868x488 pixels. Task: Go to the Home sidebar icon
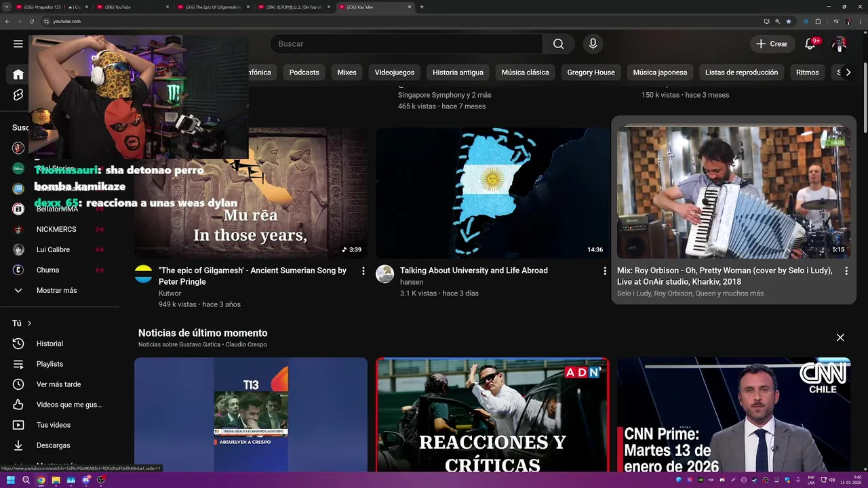pos(18,75)
